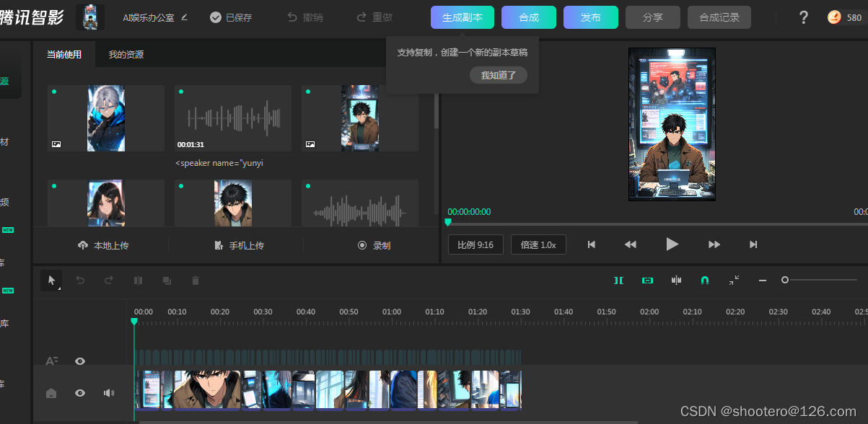Dismiss tooltip with 我知道了
The height and width of the screenshot is (424, 868).
pos(499,75)
